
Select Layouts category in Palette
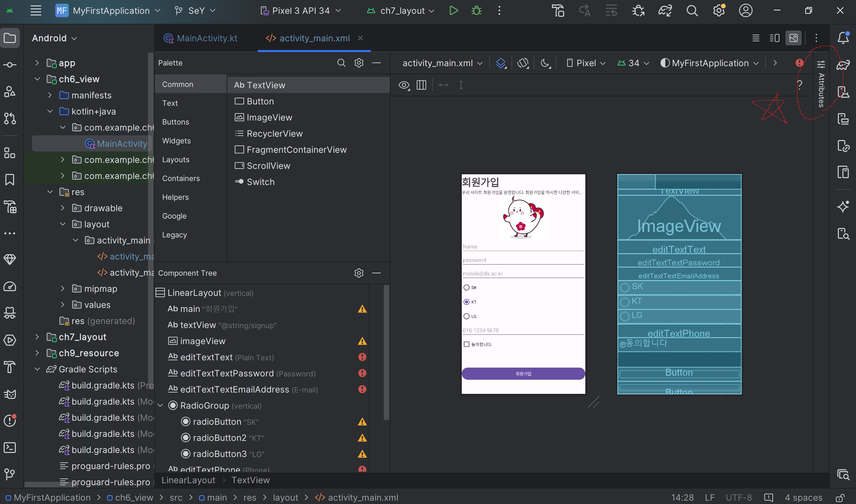(176, 159)
